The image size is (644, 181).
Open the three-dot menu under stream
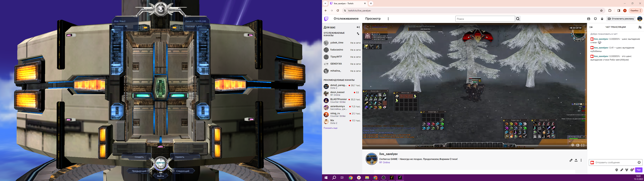pyautogui.click(x=581, y=160)
